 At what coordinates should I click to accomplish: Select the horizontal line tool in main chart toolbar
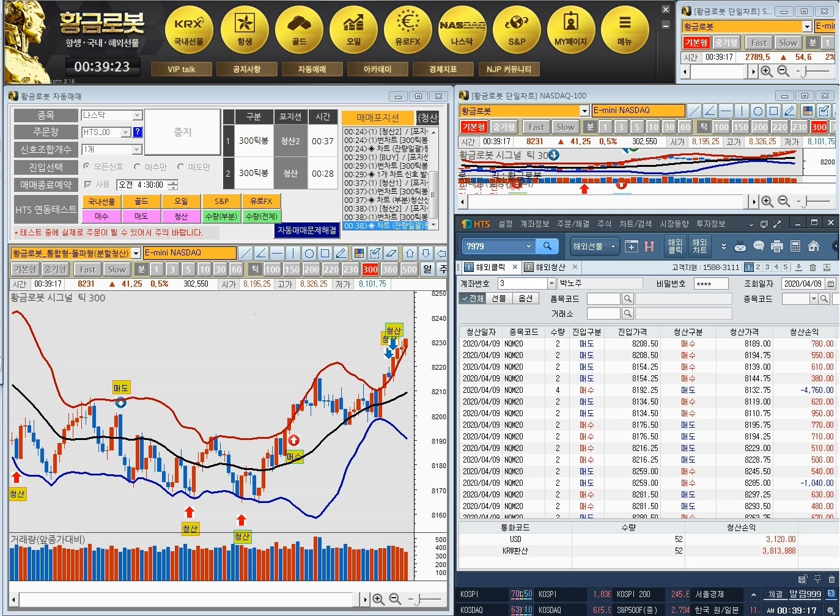pyautogui.click(x=277, y=253)
